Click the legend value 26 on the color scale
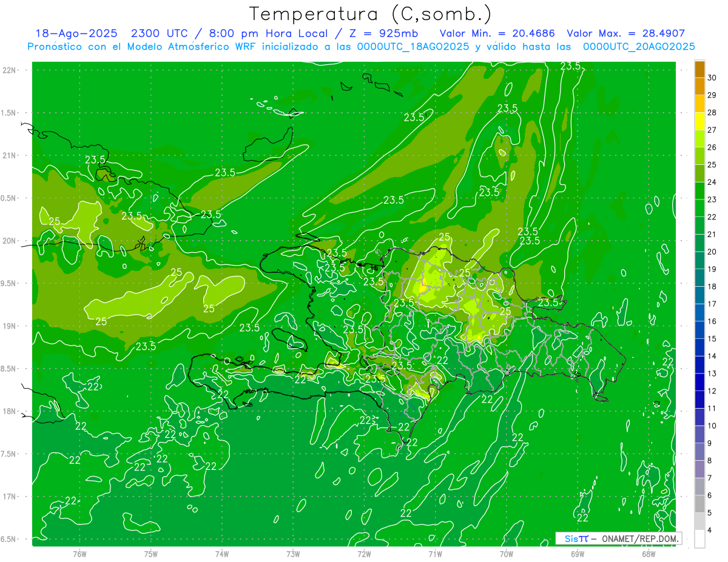This screenshot has width=728, height=562. click(712, 147)
